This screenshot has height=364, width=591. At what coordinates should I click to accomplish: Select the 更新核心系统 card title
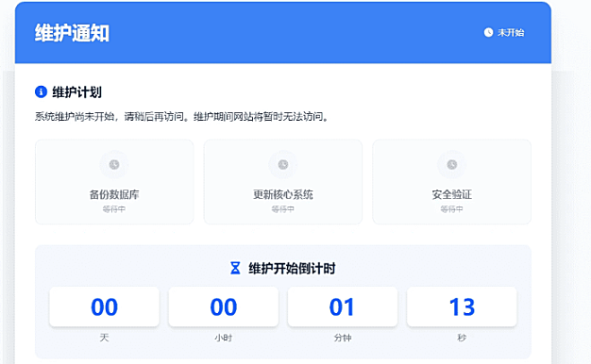(x=283, y=194)
